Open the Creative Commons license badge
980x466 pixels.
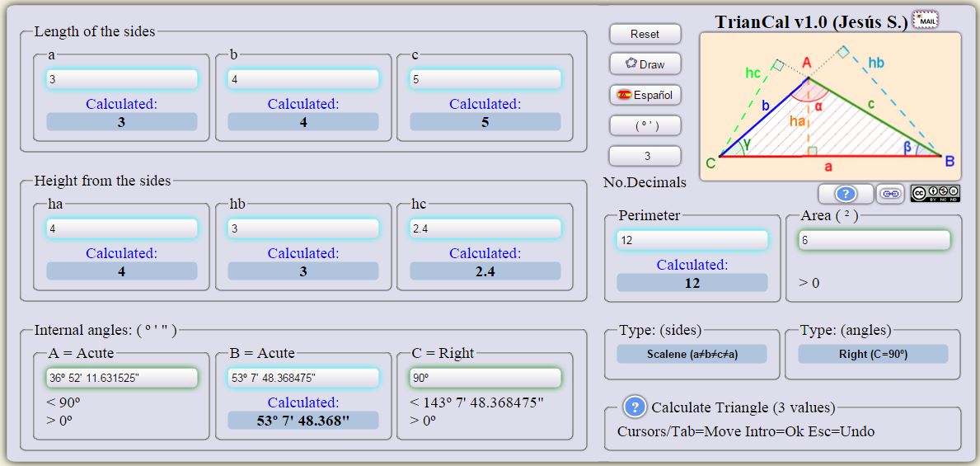tap(935, 194)
